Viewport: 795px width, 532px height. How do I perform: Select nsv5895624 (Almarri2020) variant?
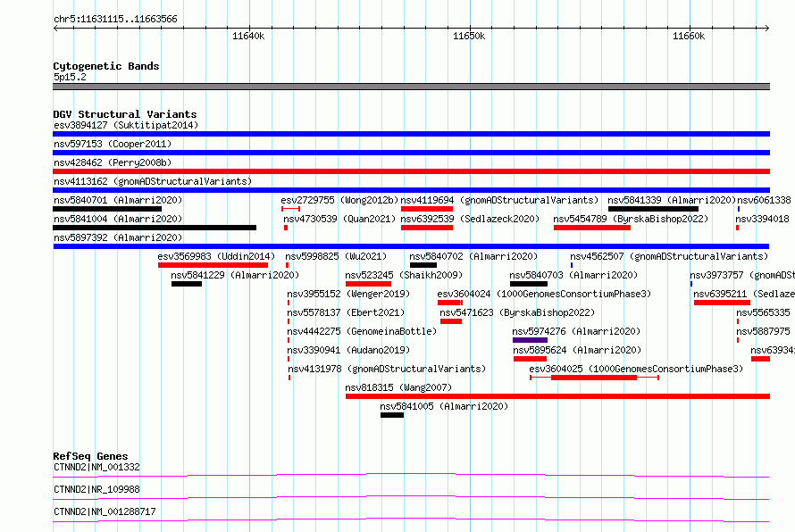(x=577, y=350)
